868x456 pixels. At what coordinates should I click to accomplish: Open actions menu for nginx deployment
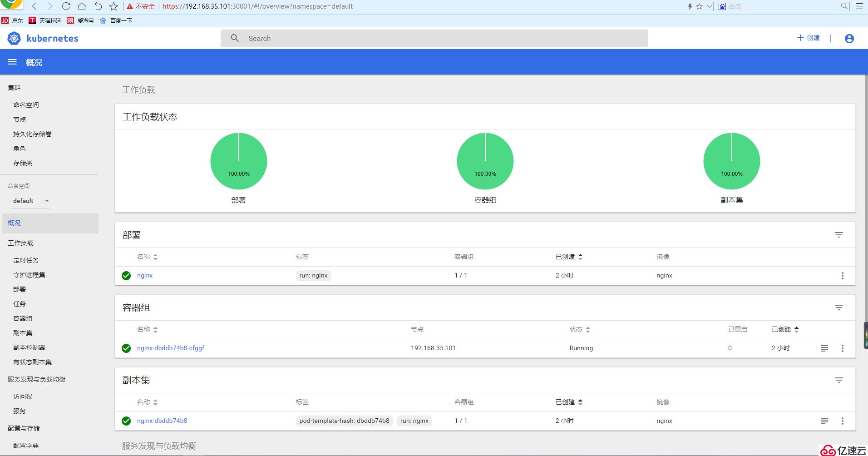point(842,276)
